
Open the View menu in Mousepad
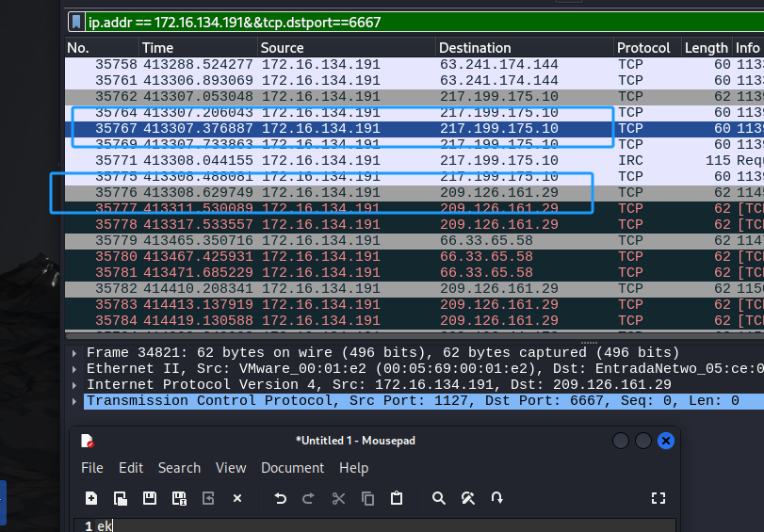click(231, 468)
